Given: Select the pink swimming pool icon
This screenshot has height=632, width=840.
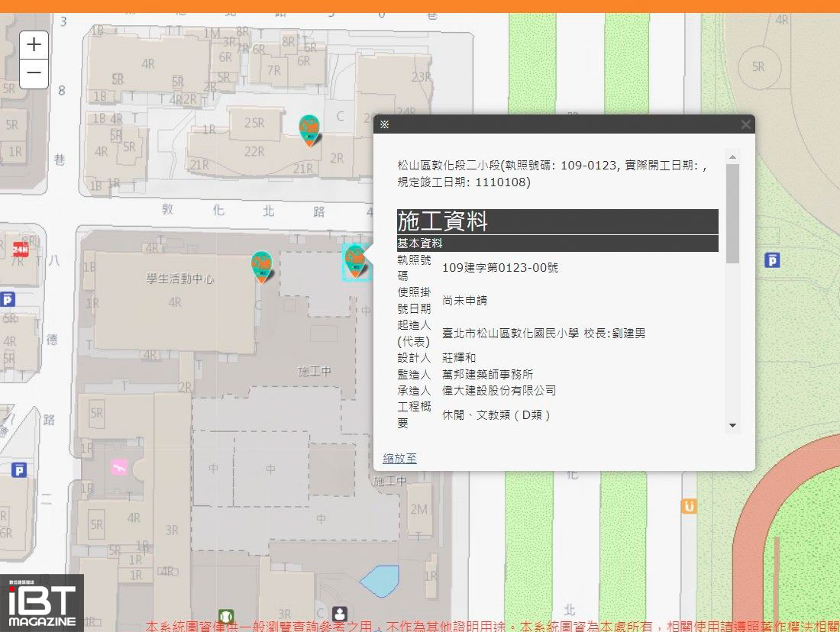Looking at the screenshot, I should [118, 466].
